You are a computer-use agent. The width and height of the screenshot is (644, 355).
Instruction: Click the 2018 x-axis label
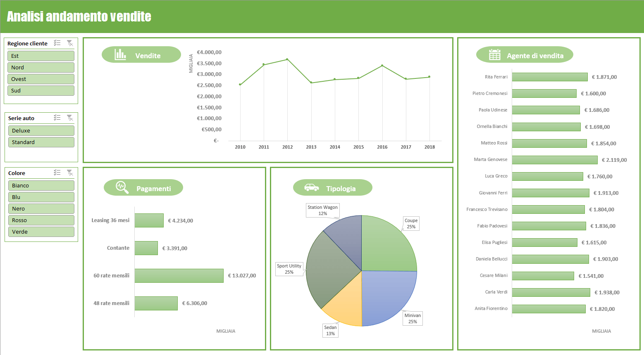429,147
